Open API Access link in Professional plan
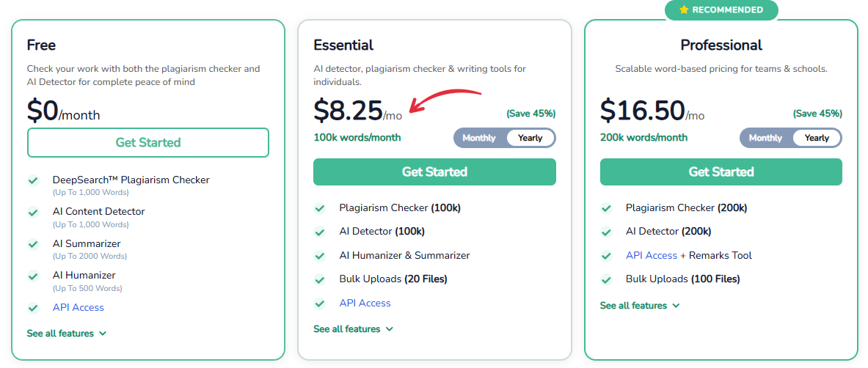868x368 pixels. 652,256
